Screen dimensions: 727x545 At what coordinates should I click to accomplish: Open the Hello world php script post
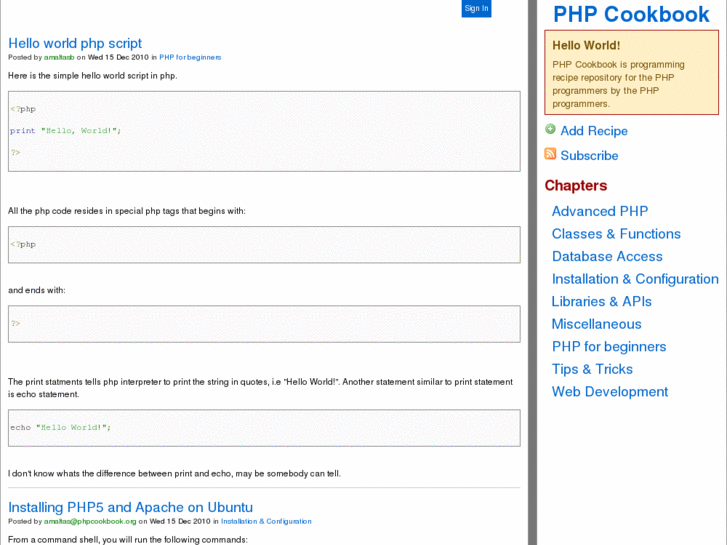tap(75, 43)
